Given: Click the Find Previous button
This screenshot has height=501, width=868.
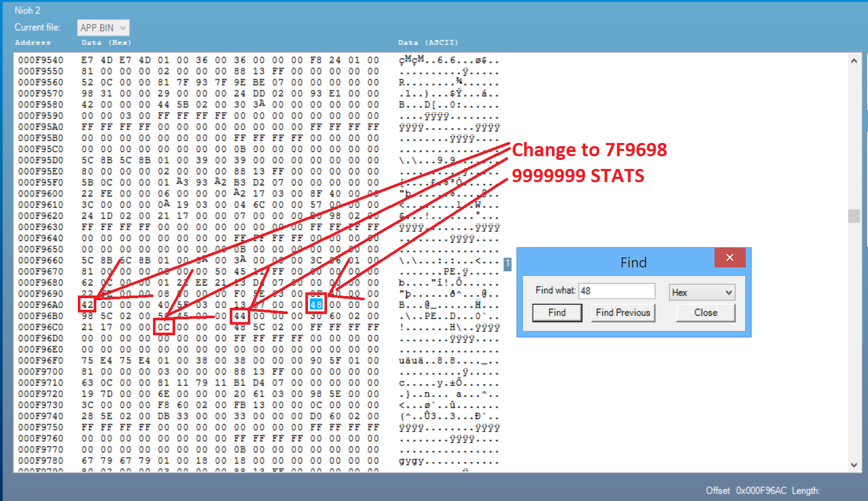Looking at the screenshot, I should [623, 312].
